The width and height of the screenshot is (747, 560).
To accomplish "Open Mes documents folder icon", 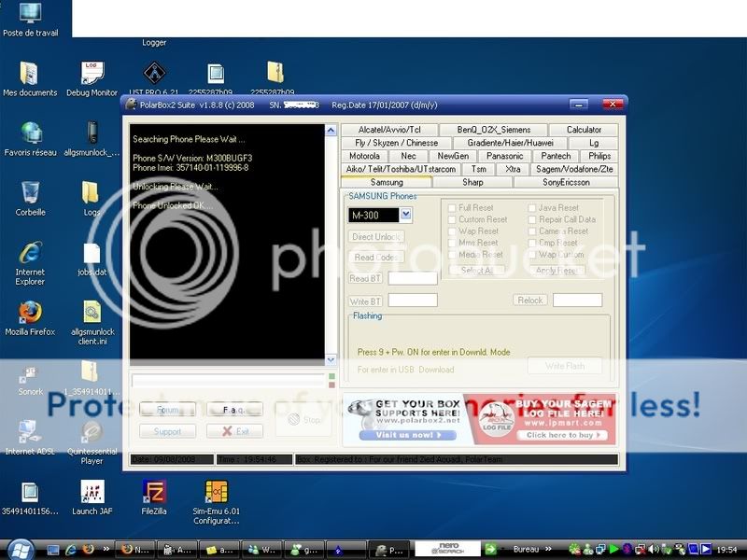I will click(30, 78).
